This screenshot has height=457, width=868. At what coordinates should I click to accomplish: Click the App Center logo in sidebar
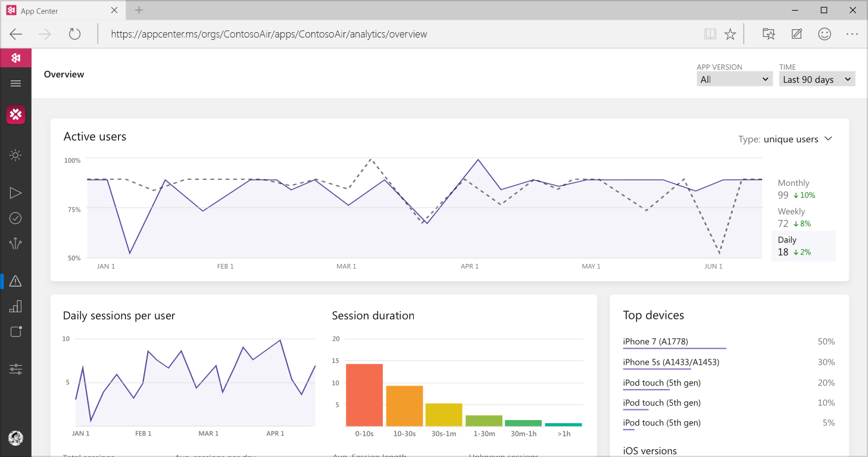pos(15,58)
